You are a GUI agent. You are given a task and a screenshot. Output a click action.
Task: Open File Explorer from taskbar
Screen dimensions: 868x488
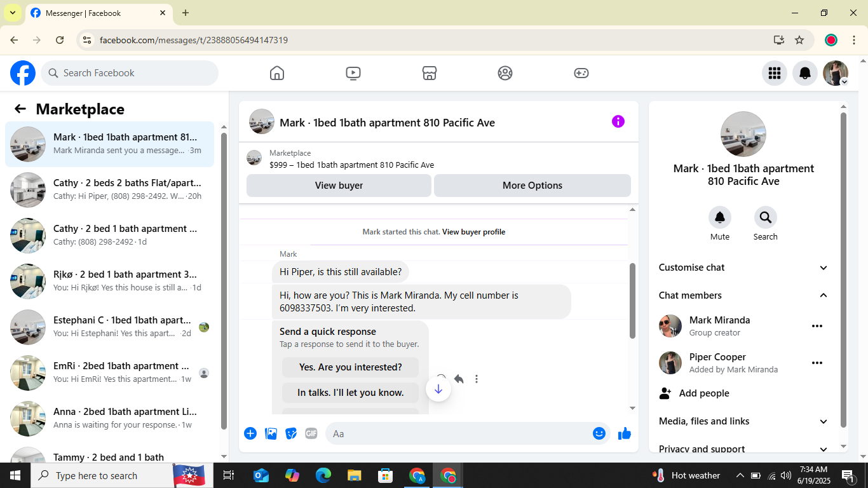355,475
